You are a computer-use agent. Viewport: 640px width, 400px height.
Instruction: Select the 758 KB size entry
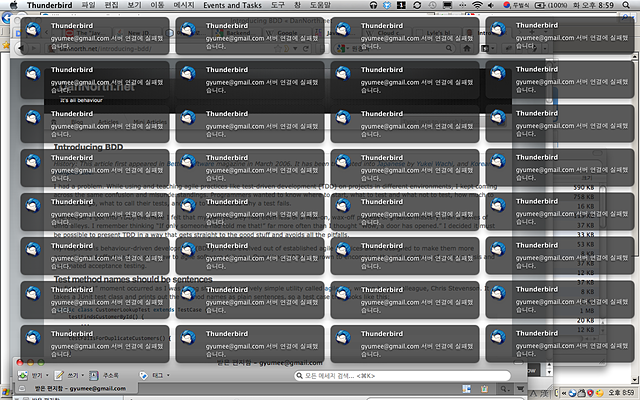583,197
